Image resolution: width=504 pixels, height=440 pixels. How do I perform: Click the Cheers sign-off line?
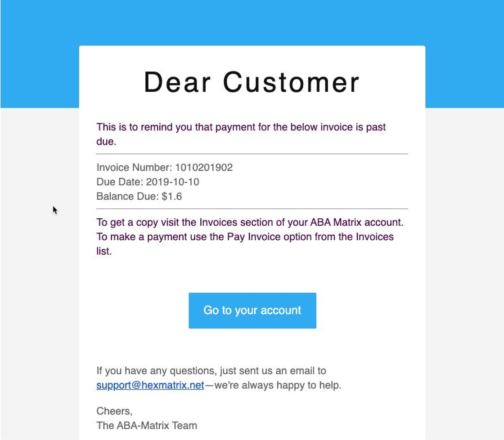114,411
